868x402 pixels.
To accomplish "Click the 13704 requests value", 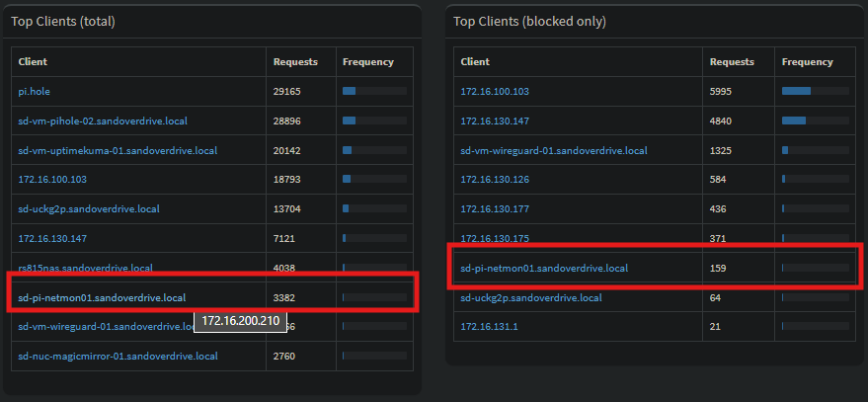I will 286,208.
